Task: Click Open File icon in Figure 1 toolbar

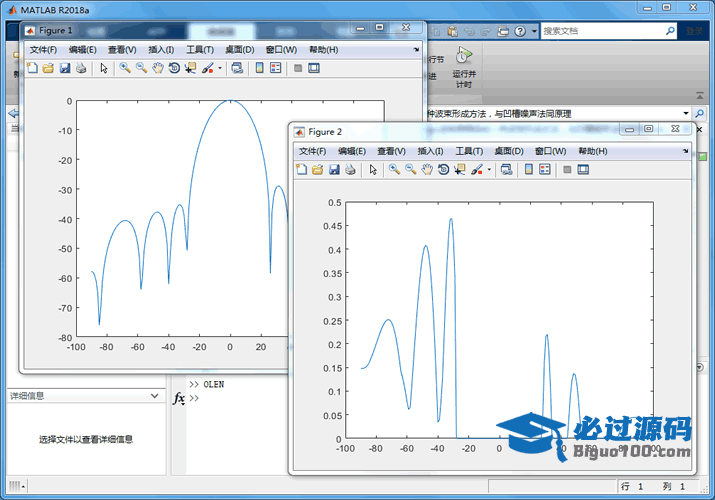Action: [x=48, y=68]
